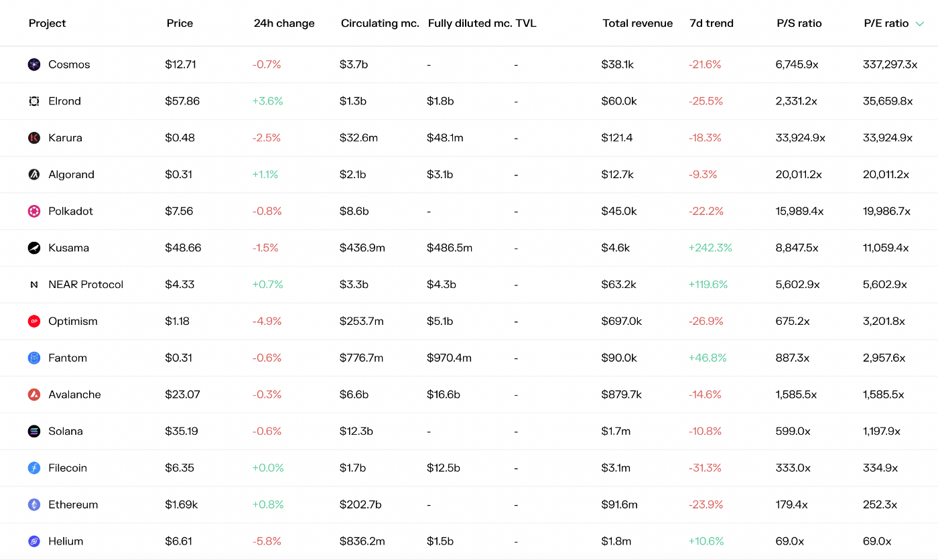
Task: Click the Cosmos project icon
Action: coord(34,65)
